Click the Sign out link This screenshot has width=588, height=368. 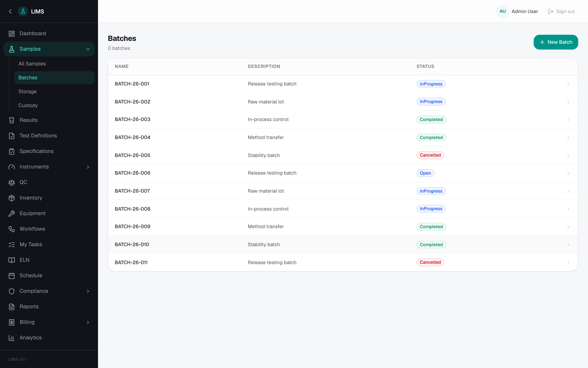[561, 11]
